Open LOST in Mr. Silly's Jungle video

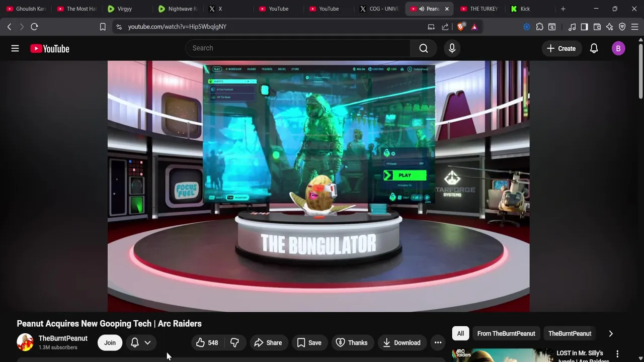tap(580, 355)
